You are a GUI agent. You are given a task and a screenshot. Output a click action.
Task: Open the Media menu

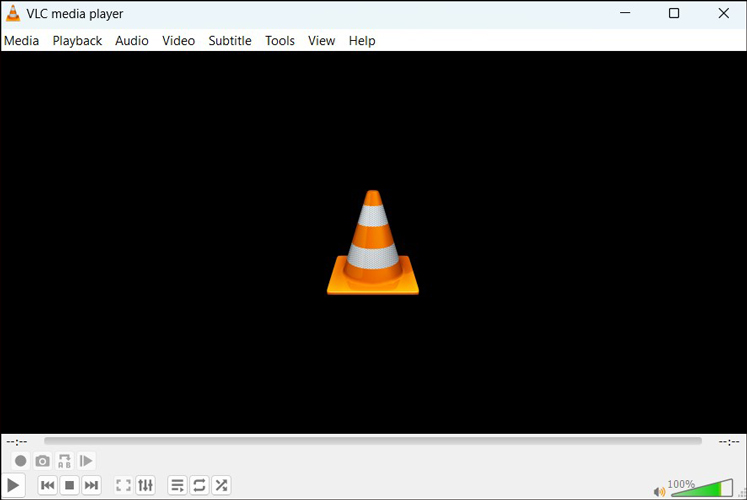point(21,41)
